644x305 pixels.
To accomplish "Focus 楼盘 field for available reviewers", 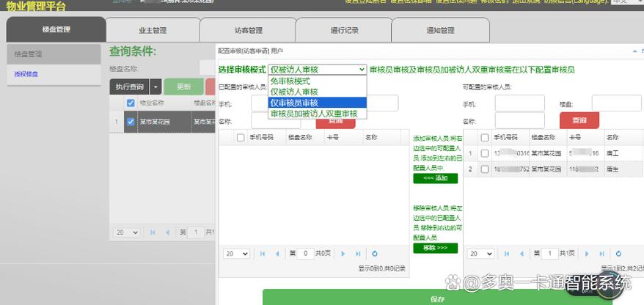I will (x=616, y=103).
